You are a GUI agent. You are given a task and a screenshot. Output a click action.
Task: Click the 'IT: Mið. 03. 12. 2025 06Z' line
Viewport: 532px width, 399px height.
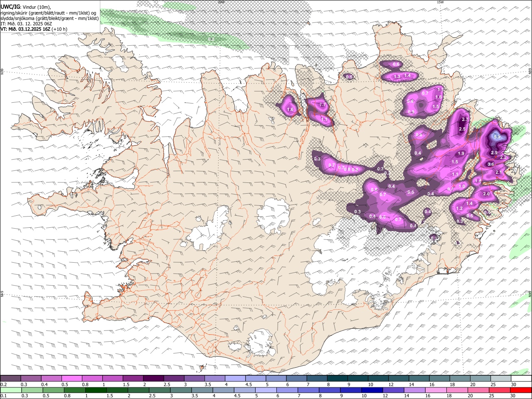coord(27,24)
